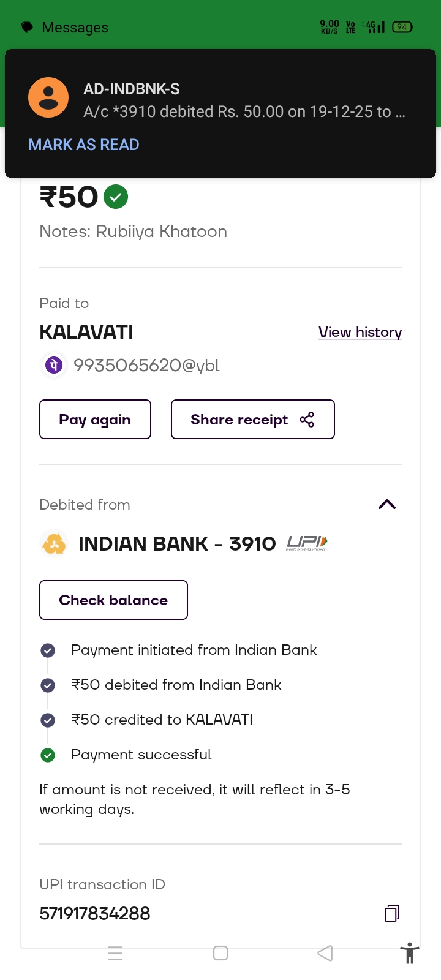Tap the share icon in Share receipt
441x980 pixels.
307,420
